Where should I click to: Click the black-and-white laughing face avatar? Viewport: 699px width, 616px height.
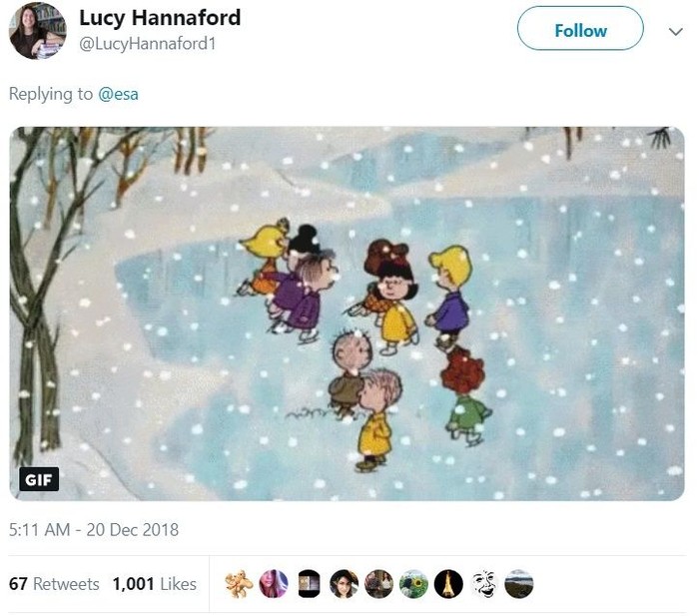pyautogui.click(x=483, y=584)
